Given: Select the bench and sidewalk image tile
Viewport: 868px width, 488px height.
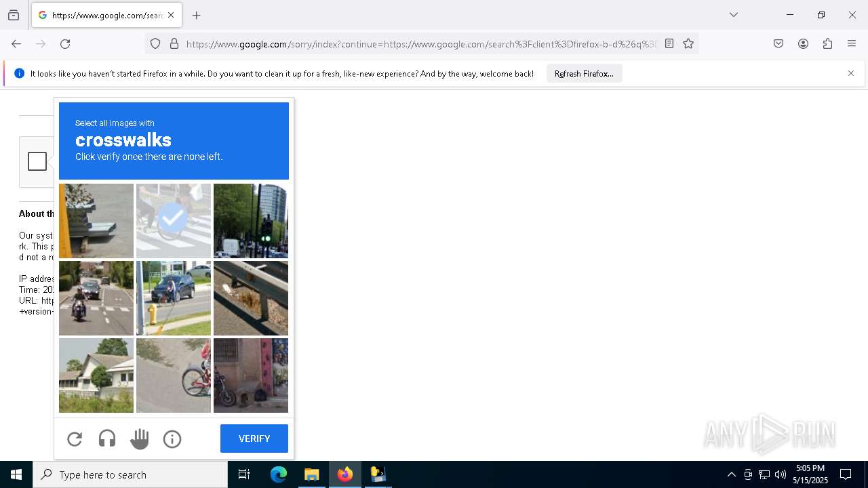Looking at the screenshot, I should [x=96, y=221].
